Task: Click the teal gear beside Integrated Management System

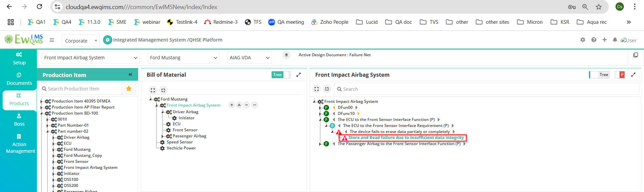Action: pos(107,40)
